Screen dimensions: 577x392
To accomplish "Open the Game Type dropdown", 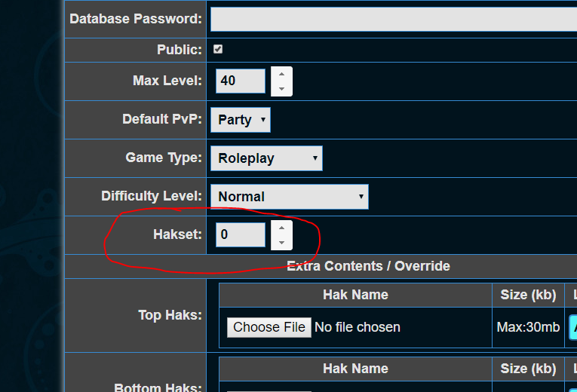I will pyautogui.click(x=266, y=158).
